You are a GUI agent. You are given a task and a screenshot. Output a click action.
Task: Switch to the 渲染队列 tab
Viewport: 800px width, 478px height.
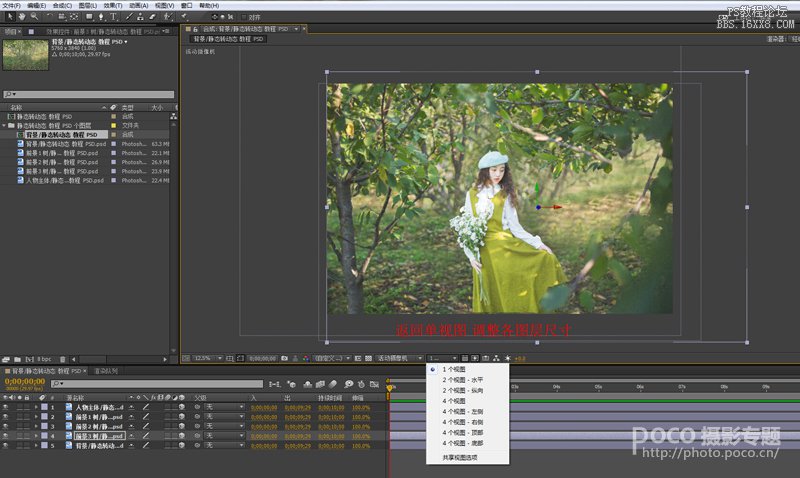[106, 371]
